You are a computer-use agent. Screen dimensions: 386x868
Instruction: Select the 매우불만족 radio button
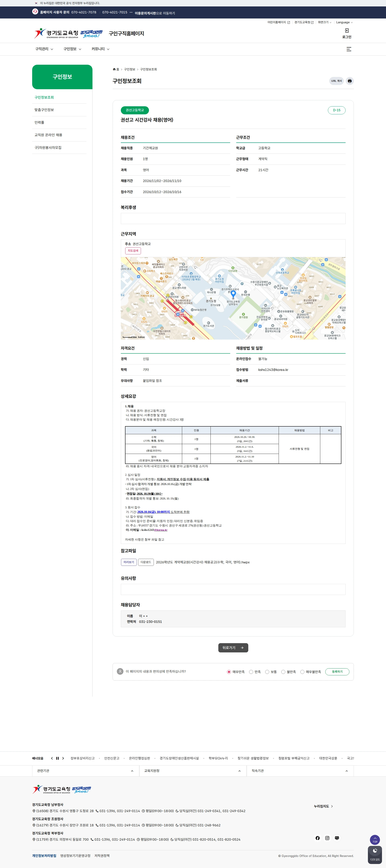pos(302,671)
